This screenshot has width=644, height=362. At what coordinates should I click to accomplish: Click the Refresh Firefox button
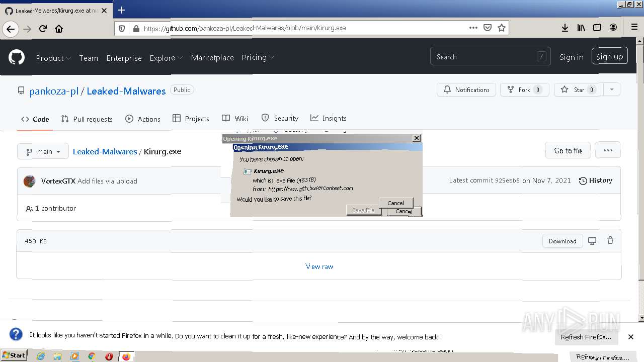click(586, 337)
